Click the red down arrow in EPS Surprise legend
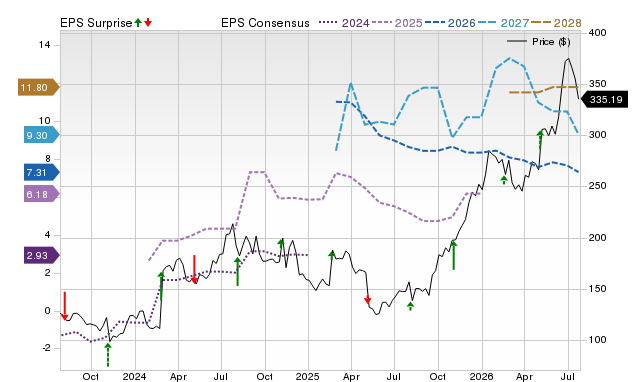 coord(148,23)
